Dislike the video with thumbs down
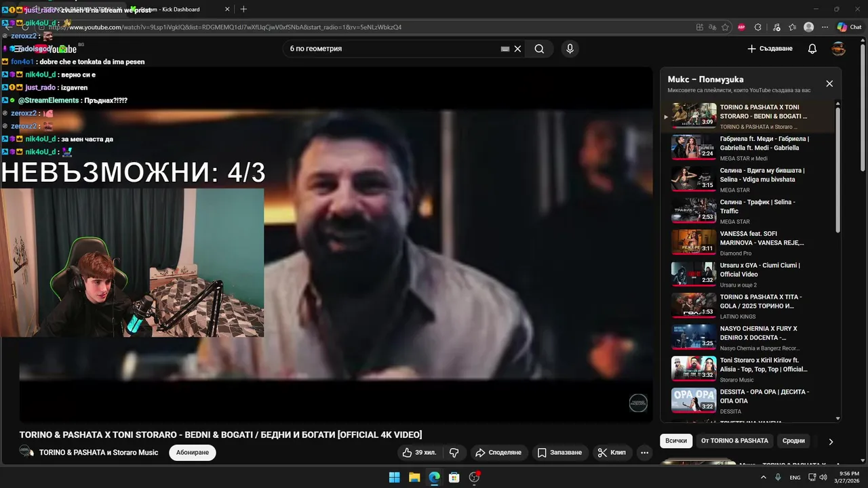868x488 pixels. (454, 452)
